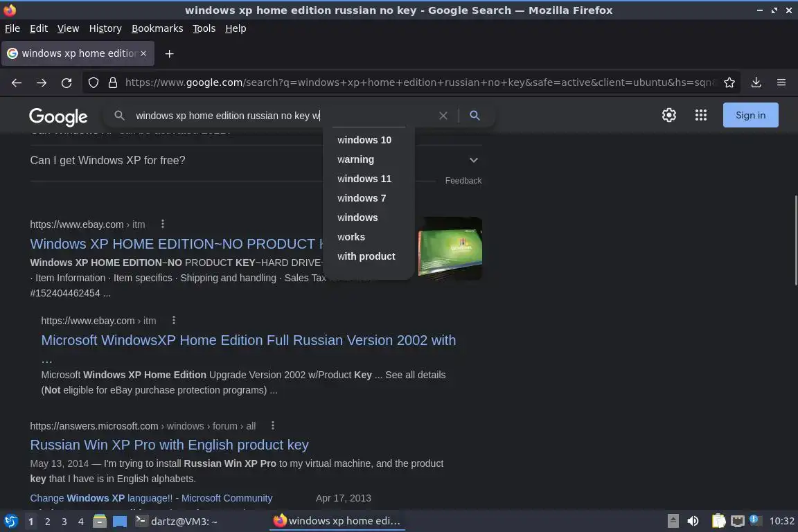Click the page vertical scrollbar
This screenshot has width=798, height=532.
(795, 240)
